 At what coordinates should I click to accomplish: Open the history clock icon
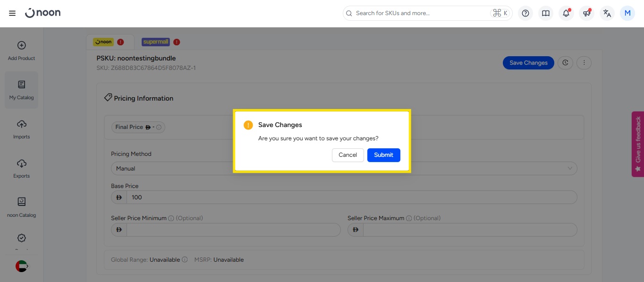pyautogui.click(x=565, y=63)
